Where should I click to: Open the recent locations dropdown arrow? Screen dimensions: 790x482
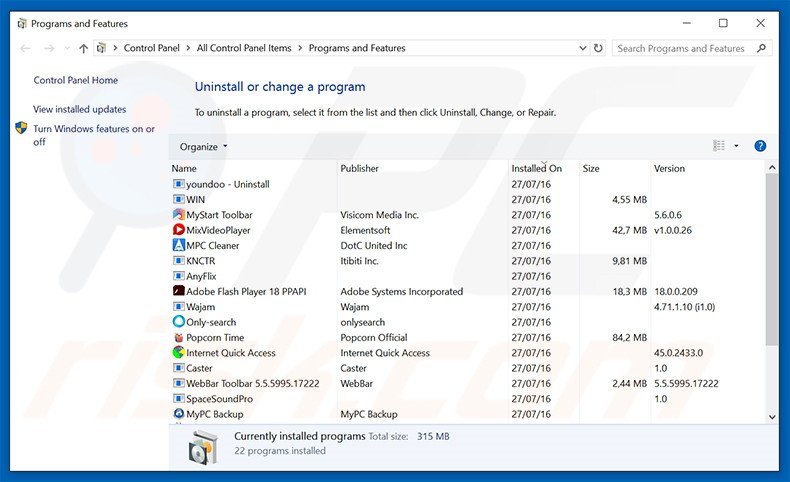(67, 48)
